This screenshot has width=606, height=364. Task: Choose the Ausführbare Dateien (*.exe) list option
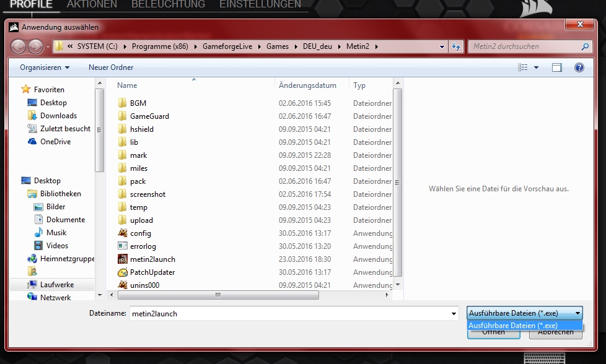(524, 326)
